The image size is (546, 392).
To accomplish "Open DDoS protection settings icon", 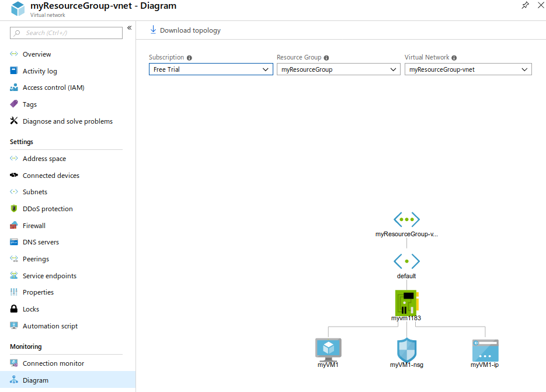I will pos(14,208).
